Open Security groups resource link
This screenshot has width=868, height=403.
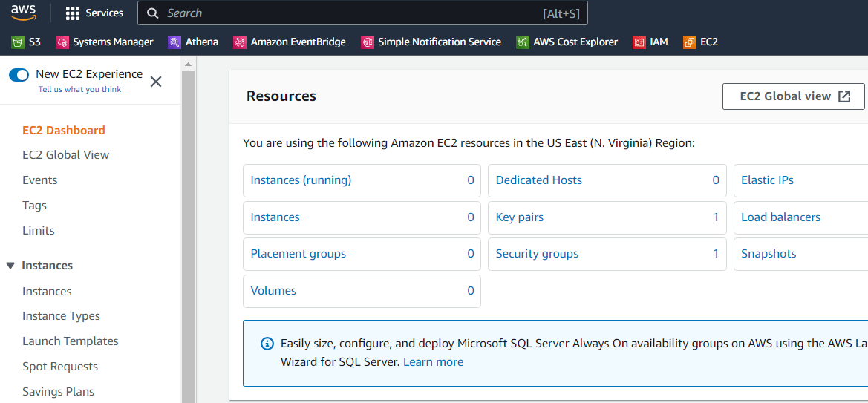pos(537,254)
